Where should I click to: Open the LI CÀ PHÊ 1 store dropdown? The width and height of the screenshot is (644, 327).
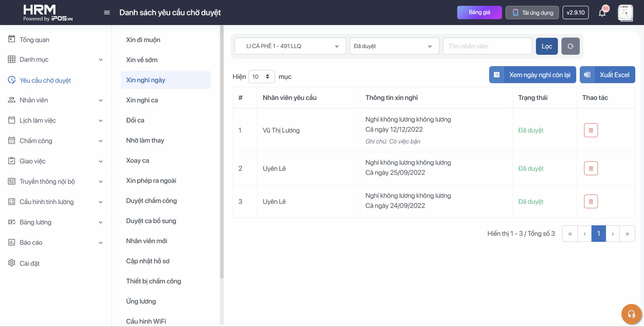click(x=290, y=46)
